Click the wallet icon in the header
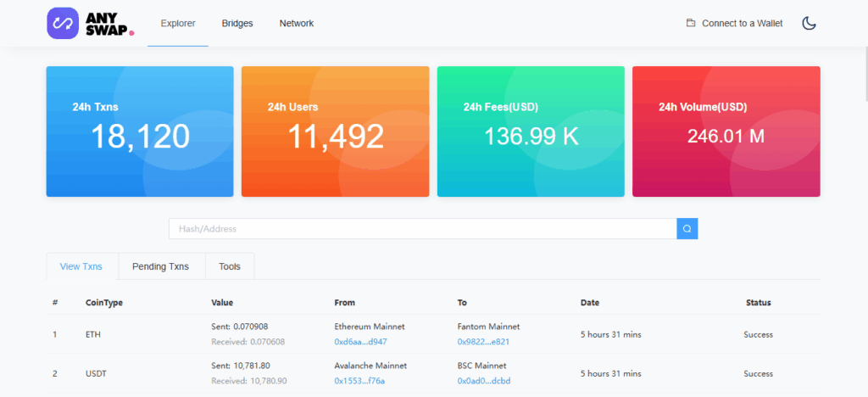Image resolution: width=868 pixels, height=397 pixels. (691, 23)
